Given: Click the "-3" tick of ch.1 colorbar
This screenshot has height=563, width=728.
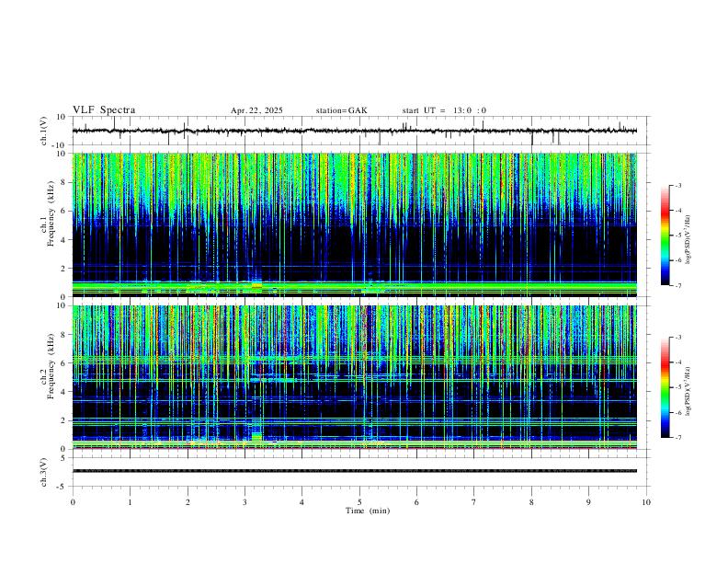Looking at the screenshot, I should click(x=677, y=185).
